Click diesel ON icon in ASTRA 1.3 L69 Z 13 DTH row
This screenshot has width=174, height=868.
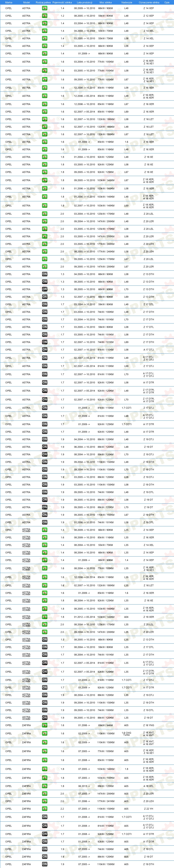45,297
